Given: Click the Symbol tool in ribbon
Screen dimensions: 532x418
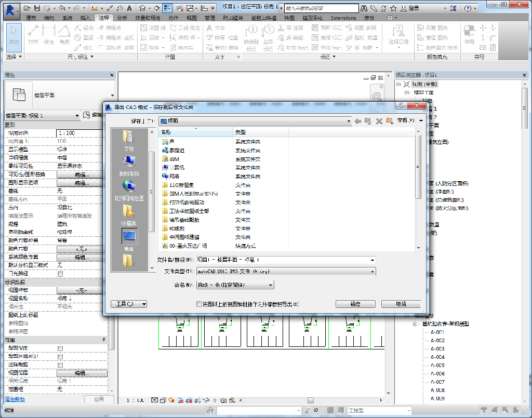Looking at the screenshot, I should 469,34.
